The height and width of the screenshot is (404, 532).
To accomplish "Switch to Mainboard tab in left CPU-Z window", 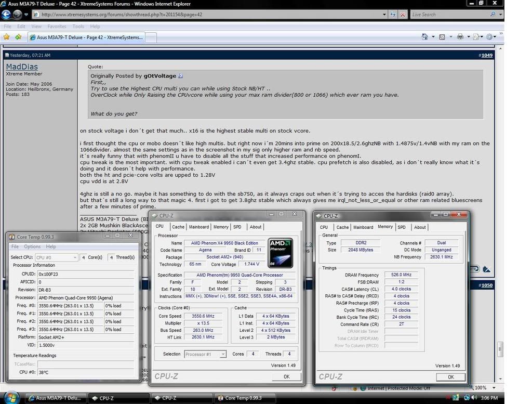I will [x=199, y=227].
